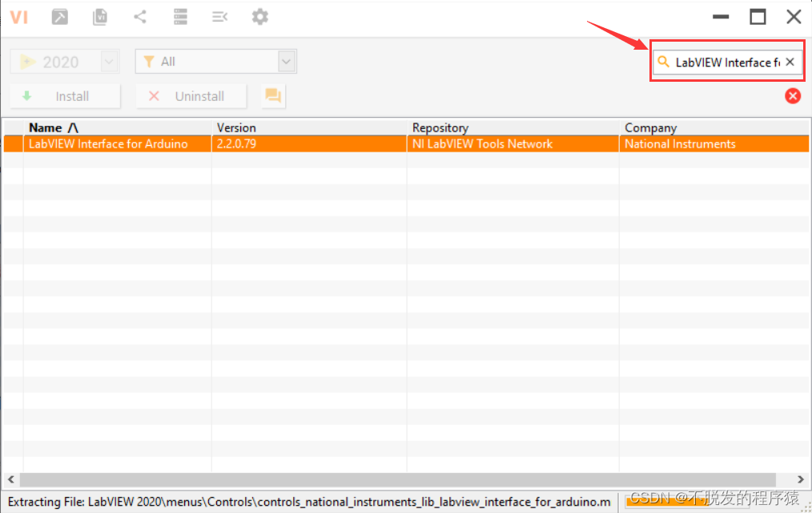Click the left arrow of the horizontal scrollbar
The image size is (812, 513).
pyautogui.click(x=11, y=479)
